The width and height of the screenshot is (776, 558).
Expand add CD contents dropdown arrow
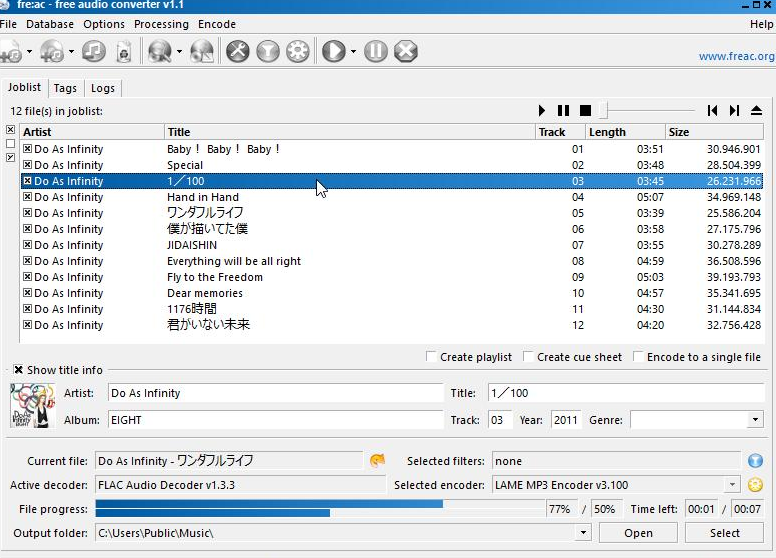click(x=71, y=51)
